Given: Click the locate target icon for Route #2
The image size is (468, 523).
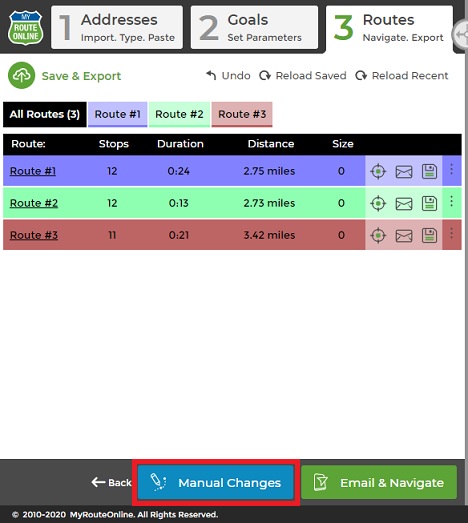Looking at the screenshot, I should point(378,203).
